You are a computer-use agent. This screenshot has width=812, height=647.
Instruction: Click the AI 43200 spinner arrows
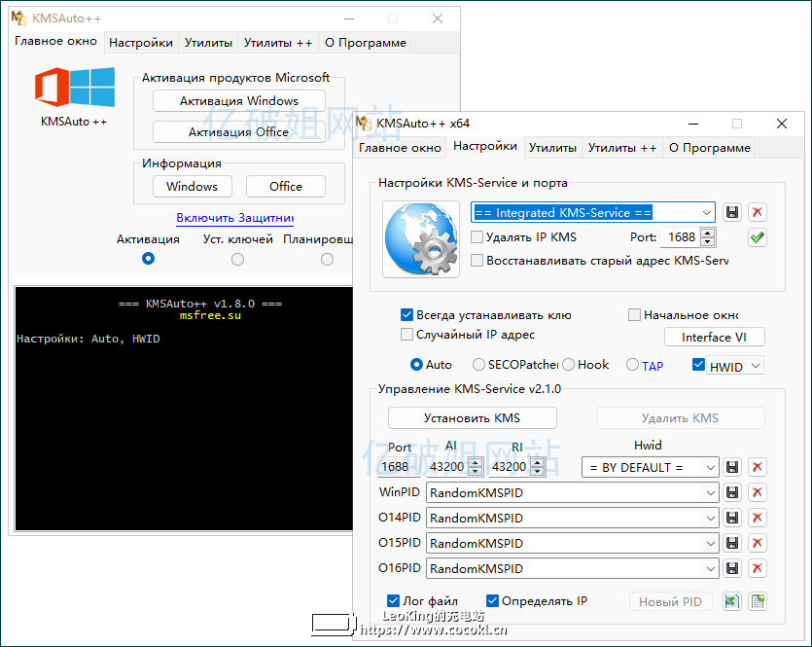pyautogui.click(x=476, y=467)
